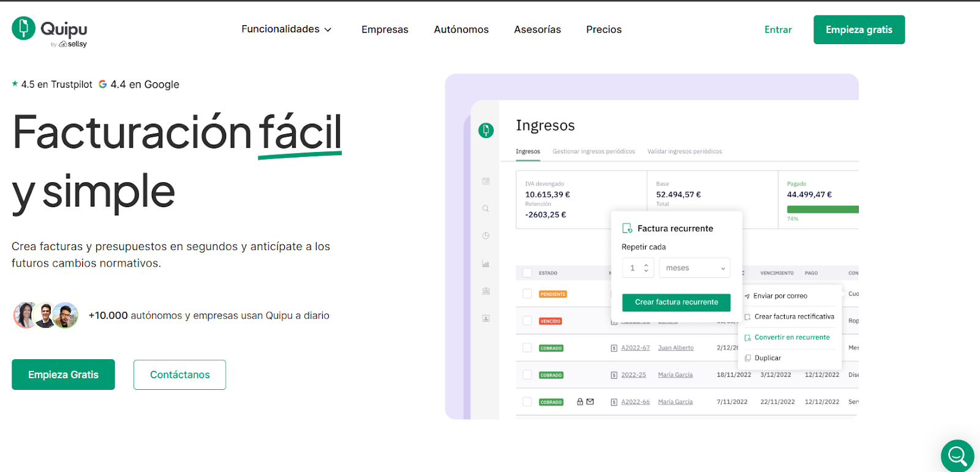This screenshot has width=980, height=472.
Task: Choose Duplicar from the context menu
Action: pyautogui.click(x=767, y=358)
